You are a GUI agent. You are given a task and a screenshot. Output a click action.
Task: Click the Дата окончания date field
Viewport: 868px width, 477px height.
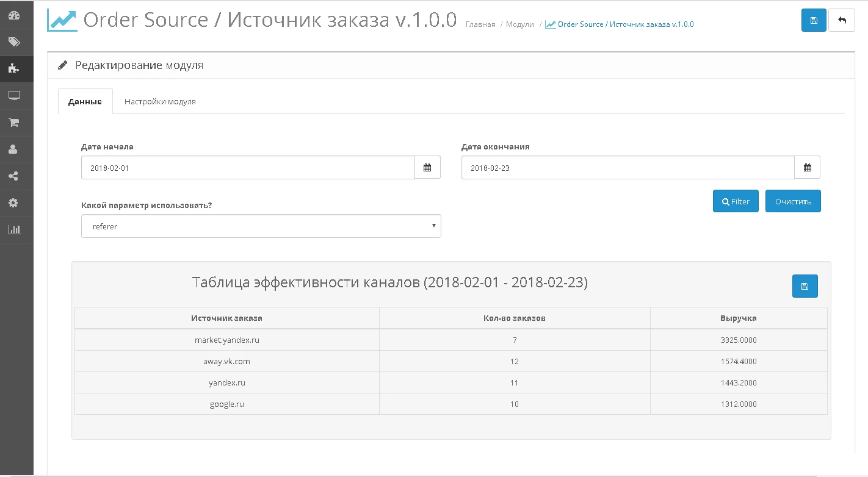[x=628, y=168]
